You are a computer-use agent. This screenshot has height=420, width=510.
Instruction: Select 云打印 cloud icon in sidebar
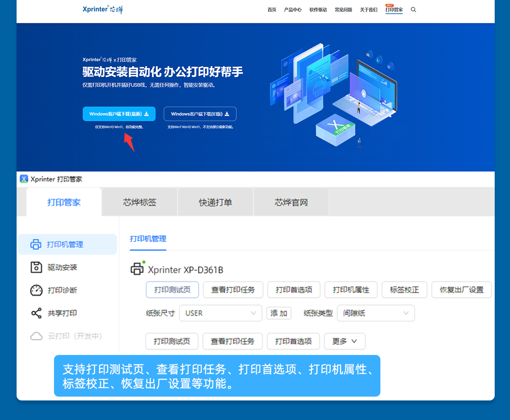37,336
